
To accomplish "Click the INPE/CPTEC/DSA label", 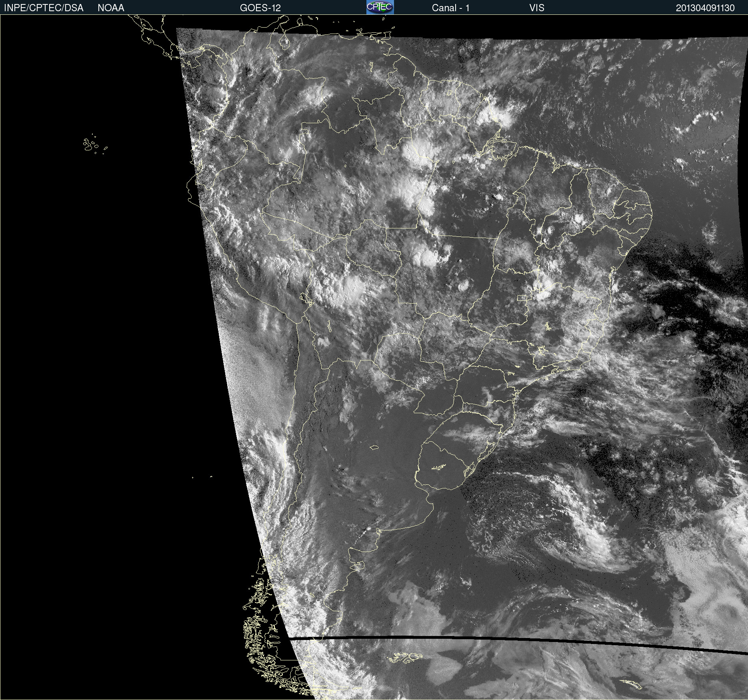I will [44, 8].
